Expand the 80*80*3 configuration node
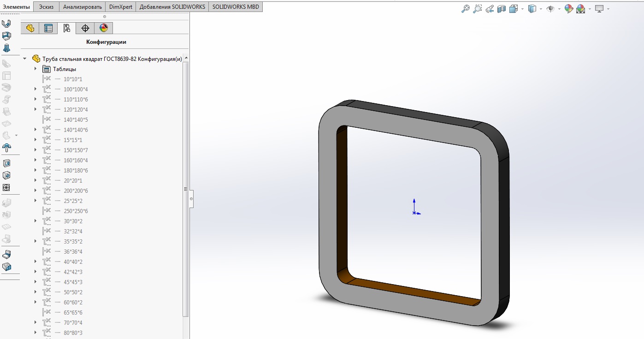 click(35, 333)
